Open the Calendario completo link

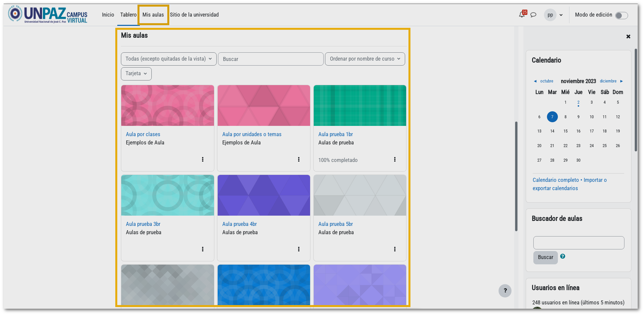click(556, 180)
